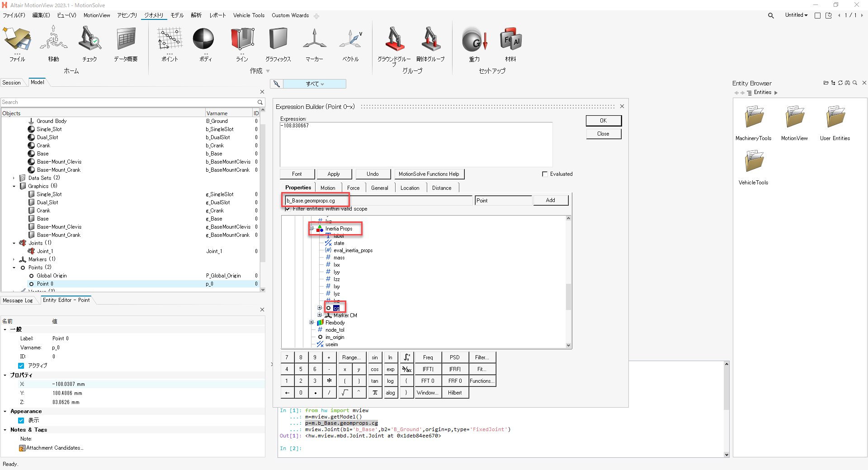The image size is (868, 470).
Task: Open the ファイル ribbon tool
Action: point(17,43)
